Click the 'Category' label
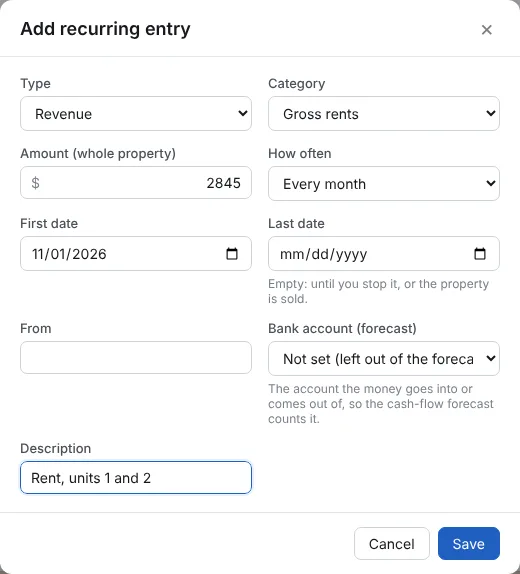Viewport: 520px width, 574px height. tap(297, 83)
